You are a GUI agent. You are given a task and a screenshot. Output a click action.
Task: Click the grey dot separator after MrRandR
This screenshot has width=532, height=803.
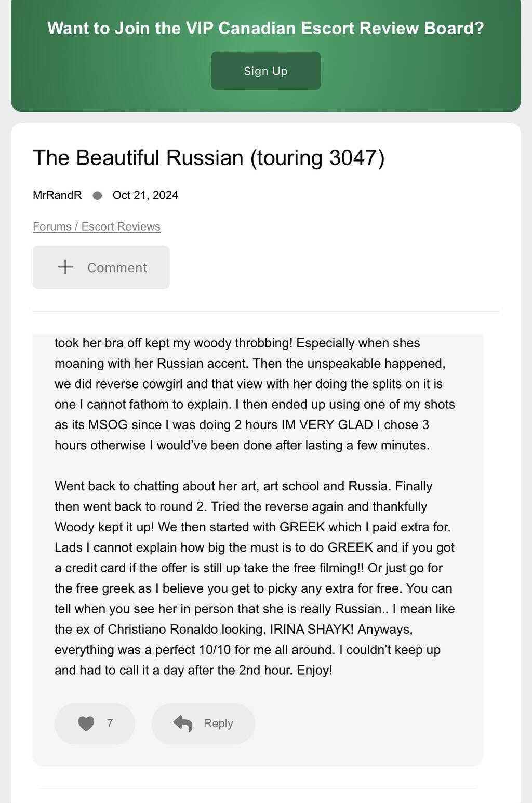(97, 195)
